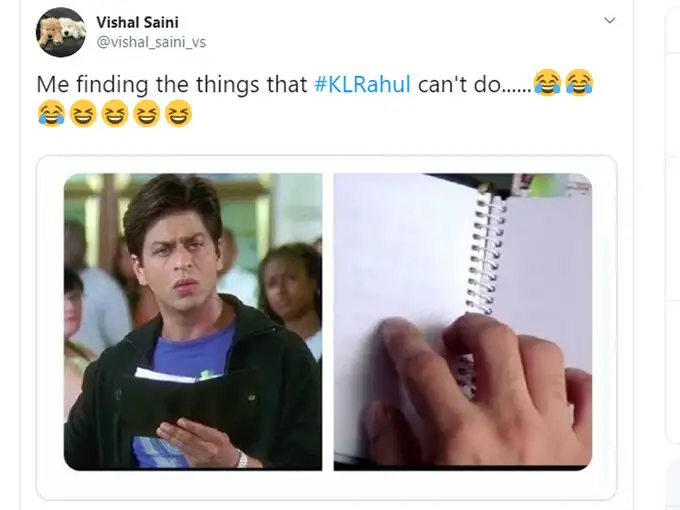Viewport: 680px width, 510px height.
Task: Open the Vishal Saini display name link
Action: [137, 22]
